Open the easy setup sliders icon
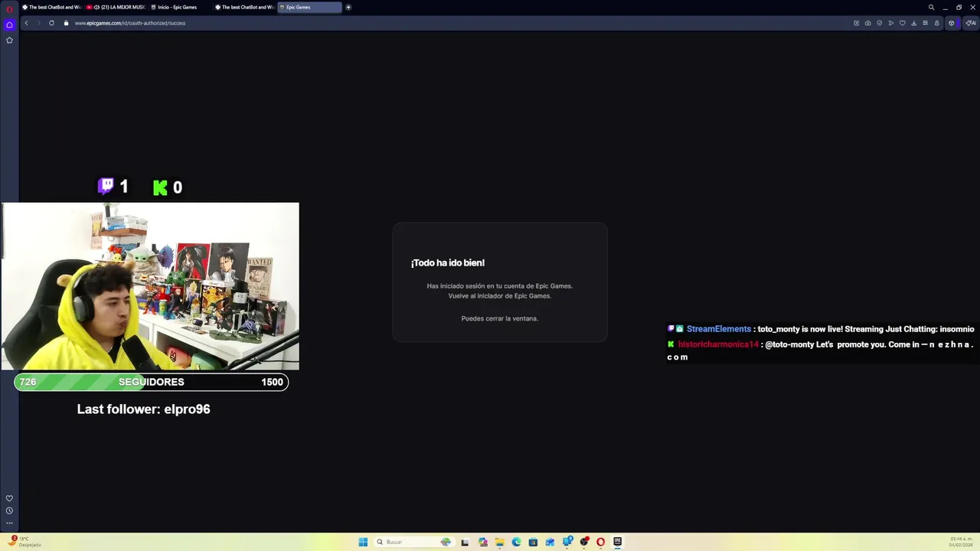 (x=925, y=23)
